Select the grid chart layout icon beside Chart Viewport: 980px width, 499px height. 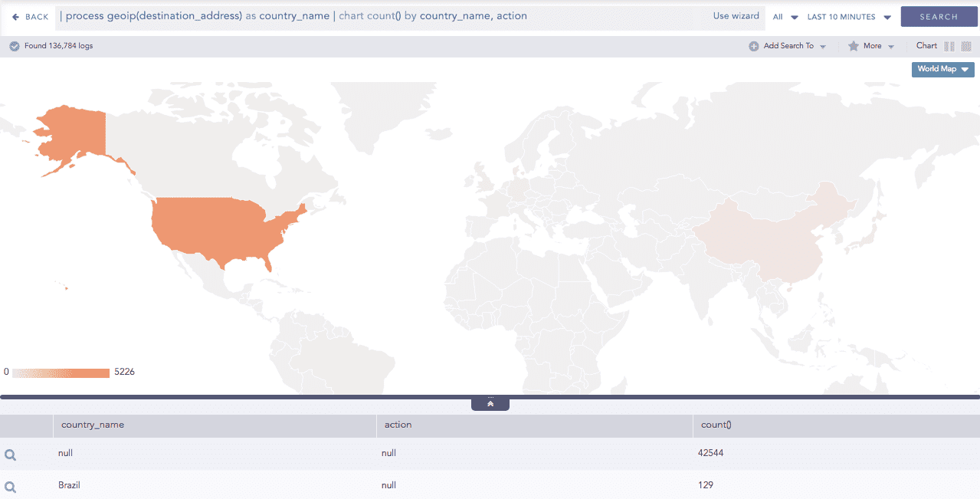pyautogui.click(x=967, y=45)
